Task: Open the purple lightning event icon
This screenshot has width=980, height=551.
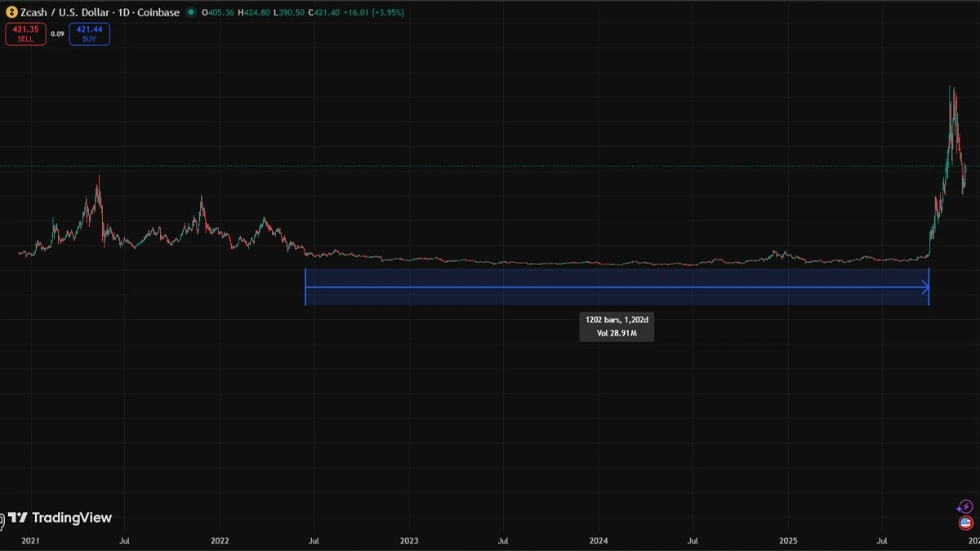Action: click(x=965, y=507)
